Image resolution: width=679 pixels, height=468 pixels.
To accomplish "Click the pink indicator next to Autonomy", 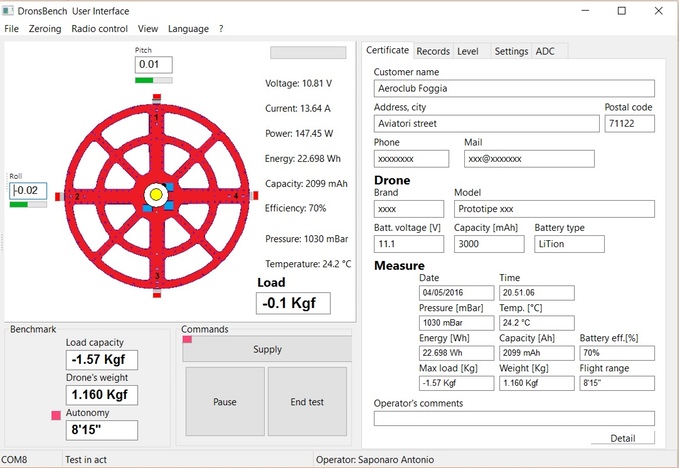I will (x=56, y=415).
